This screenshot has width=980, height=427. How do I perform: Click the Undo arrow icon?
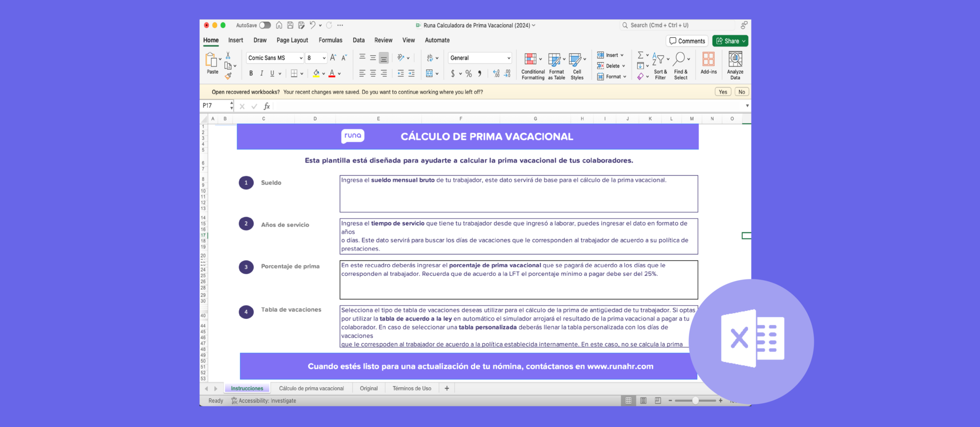(312, 25)
